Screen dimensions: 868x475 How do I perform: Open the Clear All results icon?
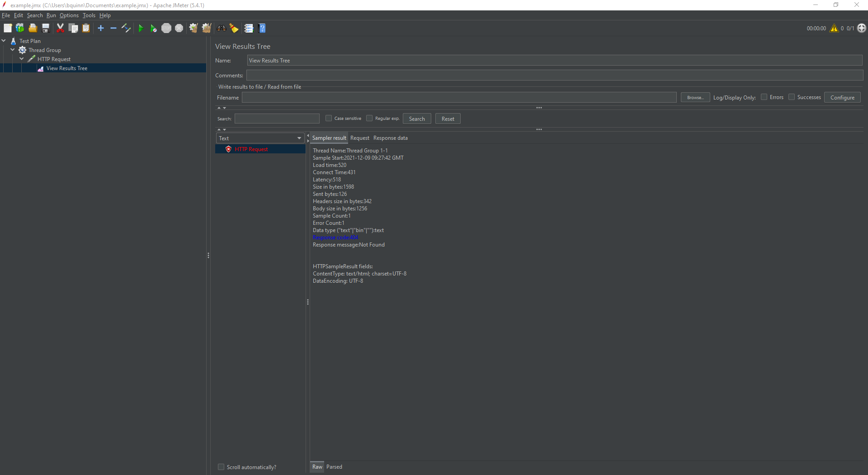pyautogui.click(x=207, y=28)
